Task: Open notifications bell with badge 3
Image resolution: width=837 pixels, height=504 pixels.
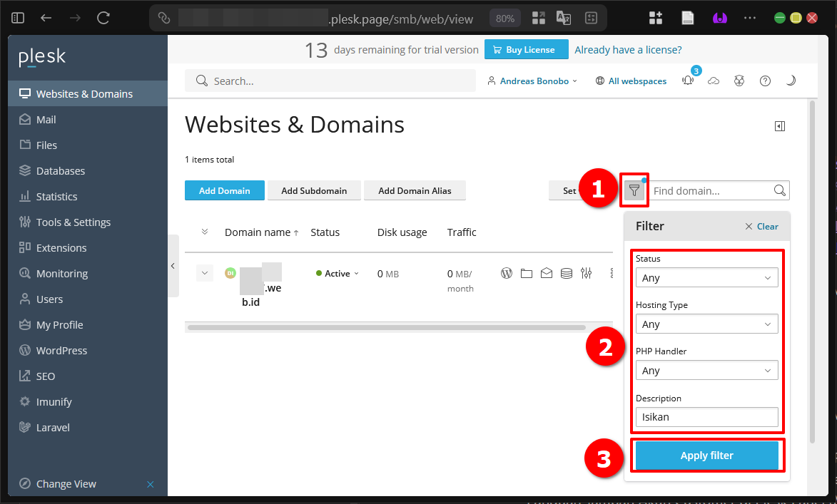Action: (688, 81)
